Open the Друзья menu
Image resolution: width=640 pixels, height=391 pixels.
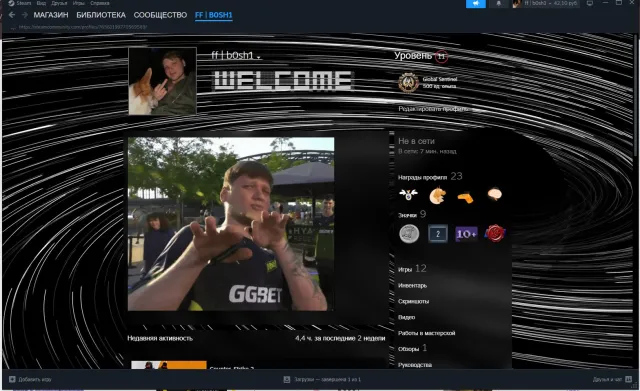click(59, 3)
